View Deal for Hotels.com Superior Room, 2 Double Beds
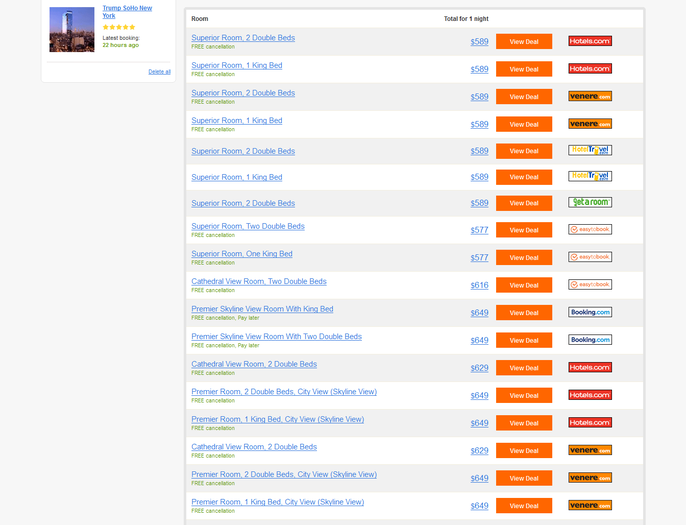 [524, 42]
